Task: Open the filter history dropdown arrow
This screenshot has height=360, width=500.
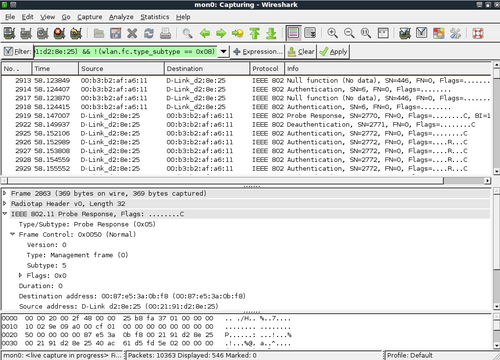Action: (x=223, y=52)
